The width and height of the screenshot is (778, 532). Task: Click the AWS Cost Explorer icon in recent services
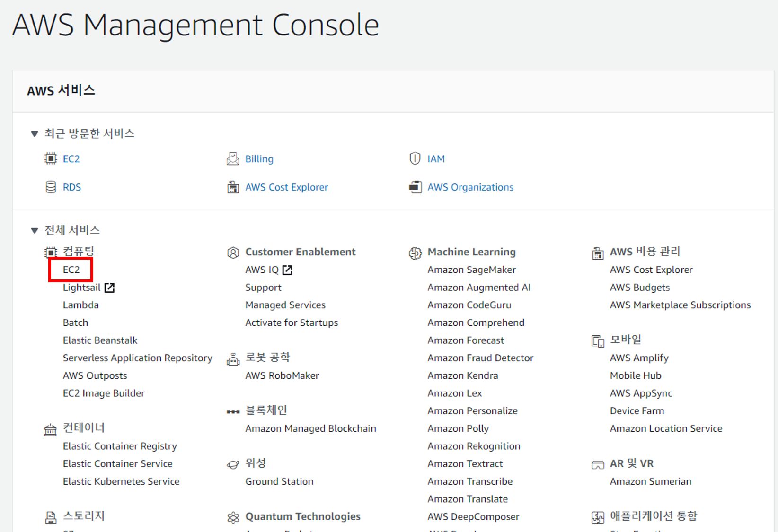[233, 187]
